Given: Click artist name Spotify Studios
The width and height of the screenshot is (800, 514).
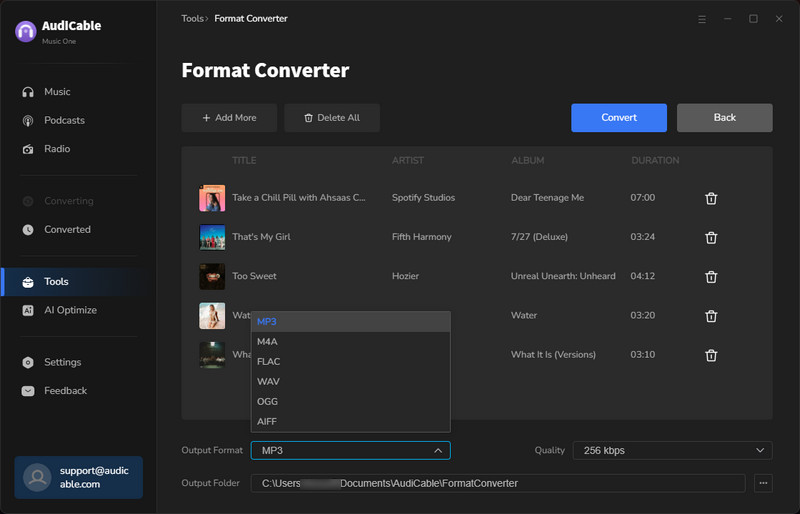Looking at the screenshot, I should click(423, 198).
